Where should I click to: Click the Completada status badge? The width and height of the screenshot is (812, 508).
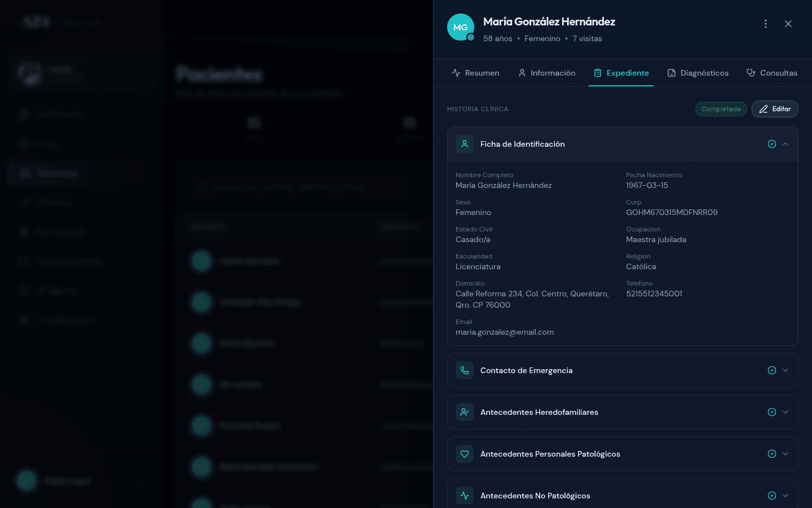pos(721,109)
